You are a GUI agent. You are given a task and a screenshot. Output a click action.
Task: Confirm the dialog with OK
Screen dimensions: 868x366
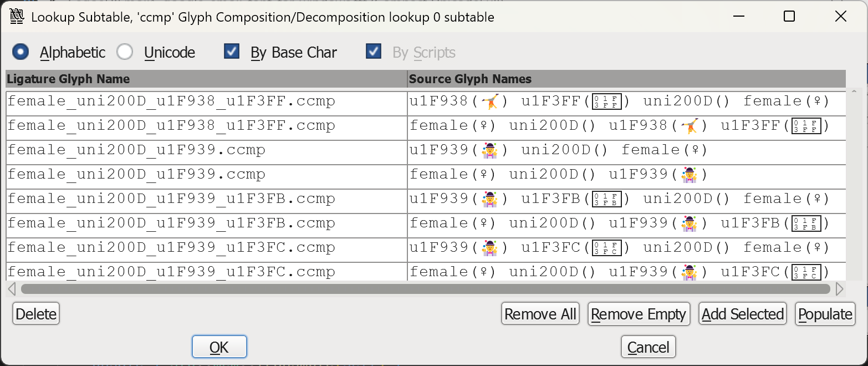[219, 347]
